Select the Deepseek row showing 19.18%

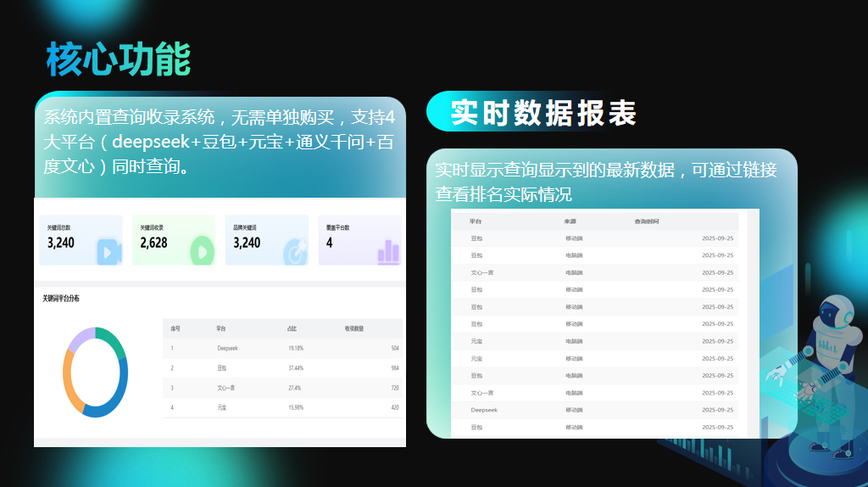click(281, 348)
